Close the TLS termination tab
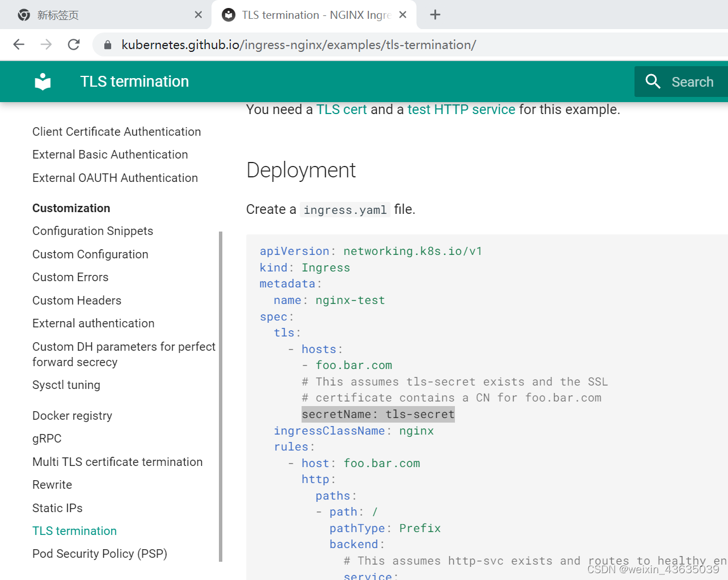728x580 pixels. (x=402, y=15)
